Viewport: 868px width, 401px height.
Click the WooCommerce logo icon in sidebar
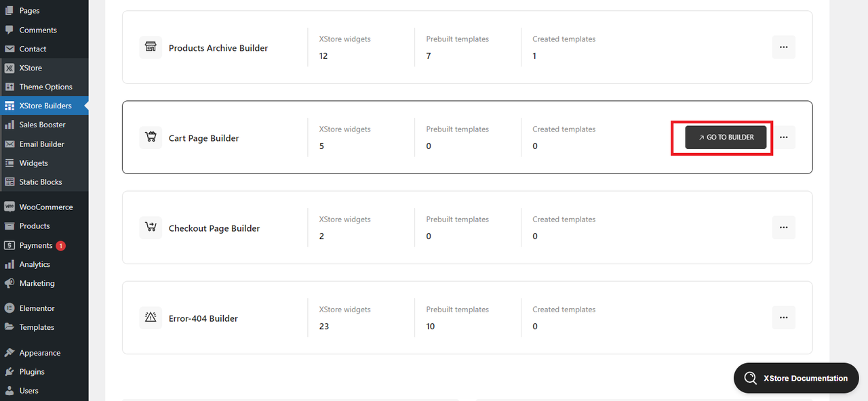pyautogui.click(x=9, y=207)
